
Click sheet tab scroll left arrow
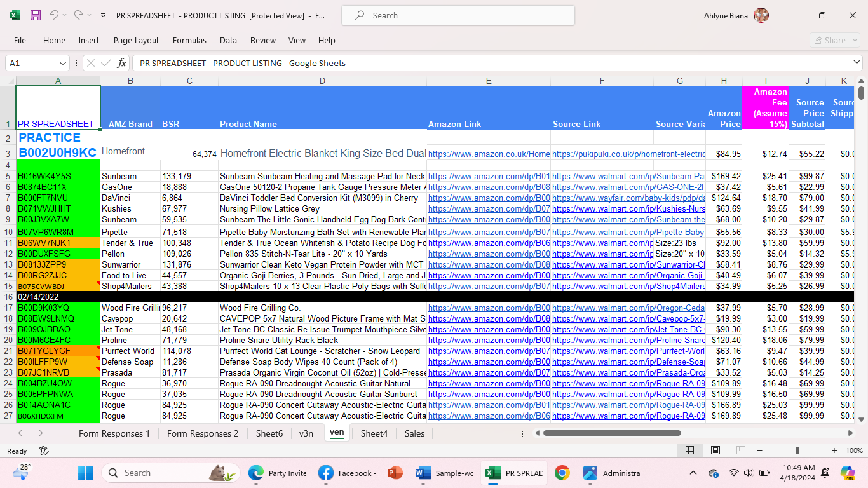click(x=20, y=433)
